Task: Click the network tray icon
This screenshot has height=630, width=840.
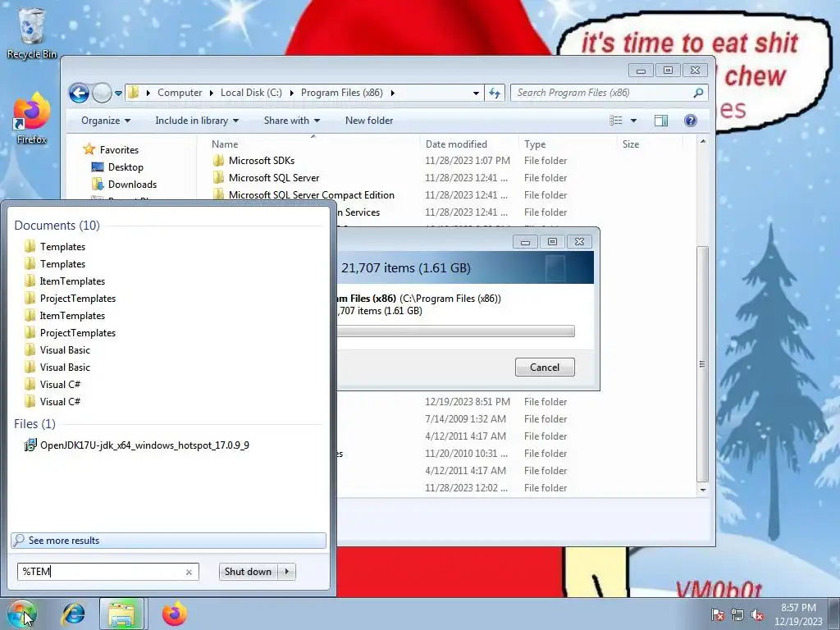Action: pyautogui.click(x=737, y=614)
